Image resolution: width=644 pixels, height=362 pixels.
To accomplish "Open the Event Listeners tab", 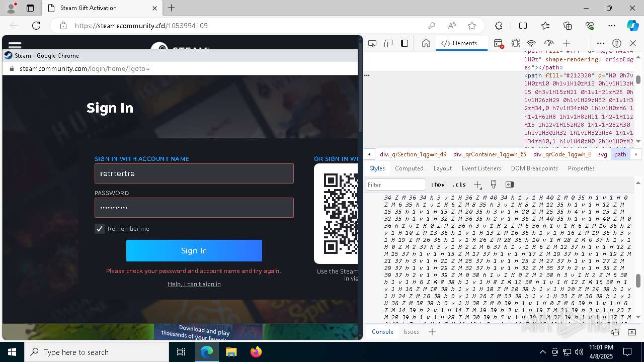I will [481, 168].
